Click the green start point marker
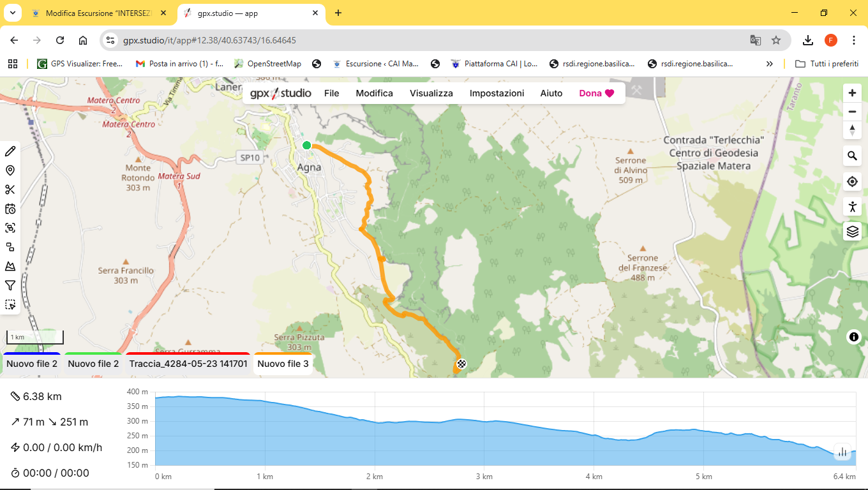The image size is (868, 490). point(306,145)
